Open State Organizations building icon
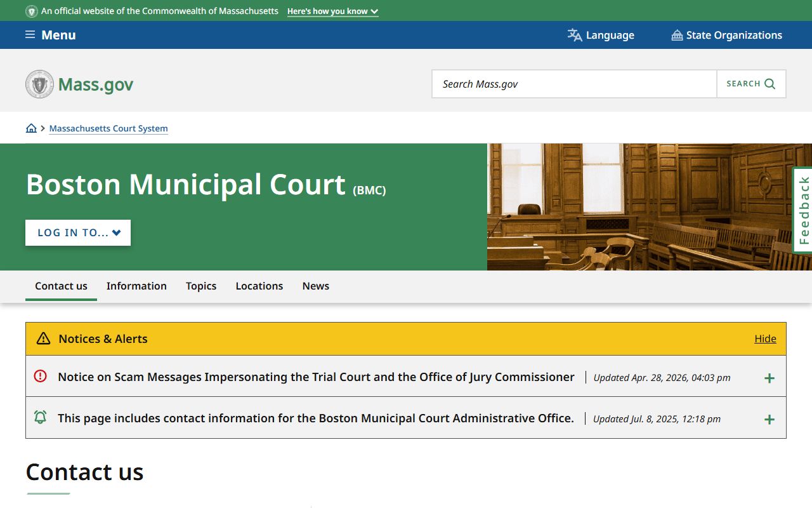The height and width of the screenshot is (508, 812). 677,35
